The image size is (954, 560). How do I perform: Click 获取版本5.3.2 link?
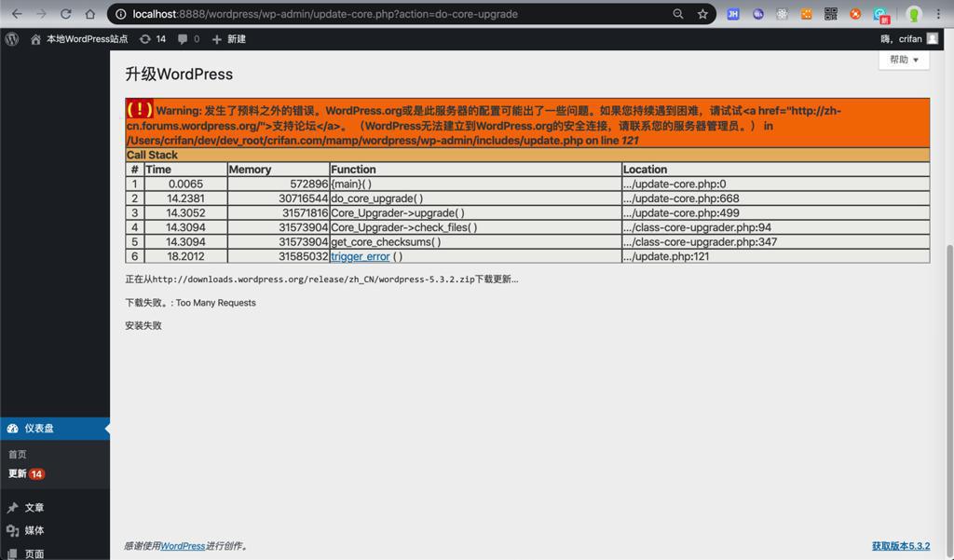tap(901, 546)
